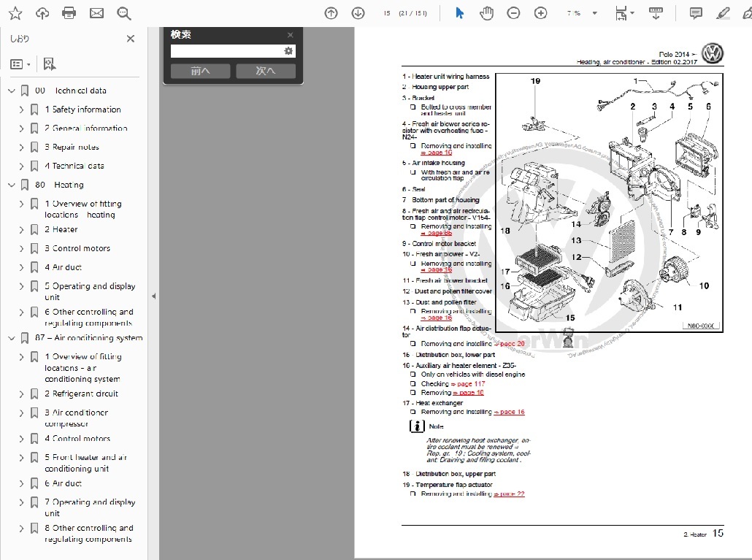Expand the 3 Repair notes bookmark
The width and height of the screenshot is (752, 560).
coord(22,147)
